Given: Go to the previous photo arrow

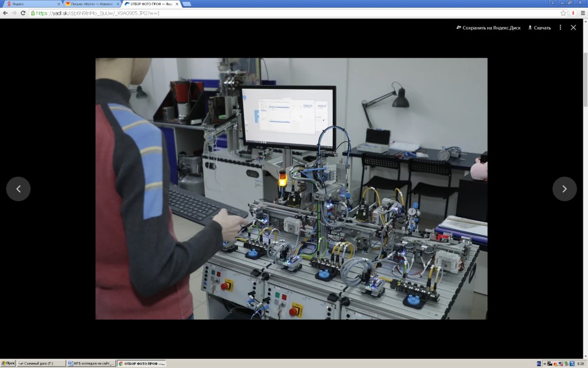Looking at the screenshot, I should point(18,189).
